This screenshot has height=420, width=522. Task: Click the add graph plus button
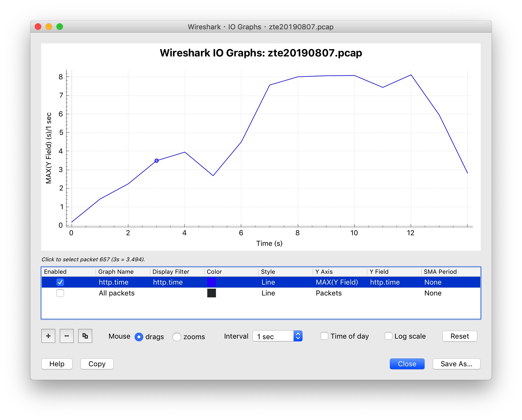click(x=48, y=336)
